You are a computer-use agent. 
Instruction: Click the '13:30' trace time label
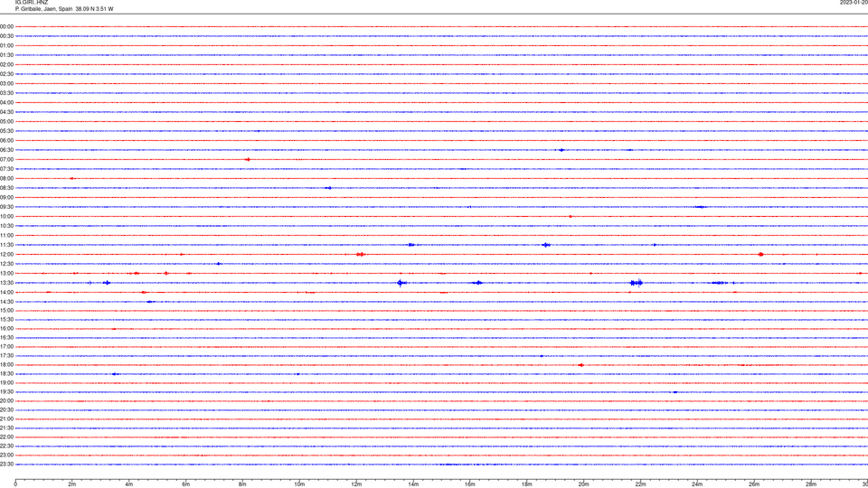pos(6,283)
